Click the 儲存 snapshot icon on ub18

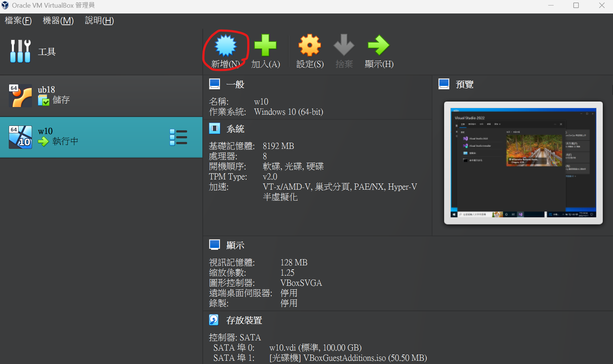[x=44, y=100]
